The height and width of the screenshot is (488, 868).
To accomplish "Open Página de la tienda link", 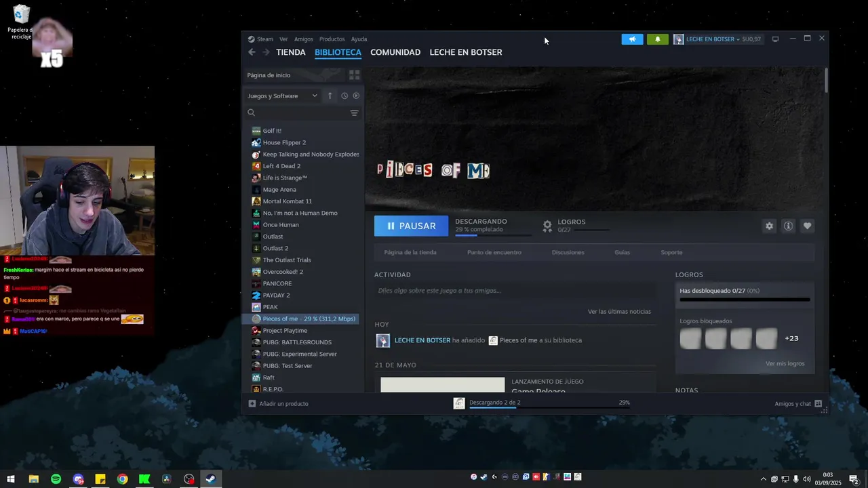I will pos(410,253).
